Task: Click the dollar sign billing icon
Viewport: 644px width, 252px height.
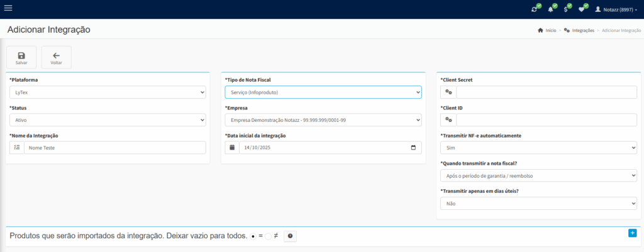Action: click(x=566, y=9)
